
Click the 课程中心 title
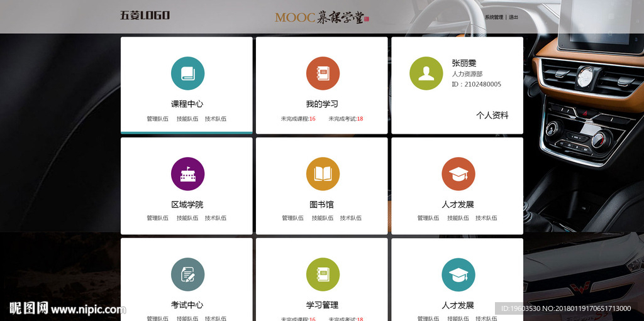[x=187, y=104]
